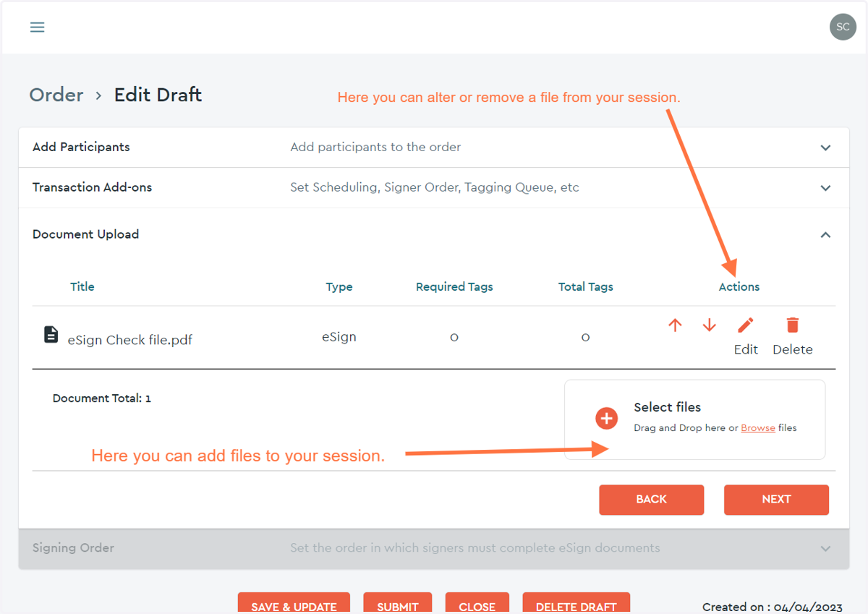
Task: Click the Required Tags column header
Action: 454,286
